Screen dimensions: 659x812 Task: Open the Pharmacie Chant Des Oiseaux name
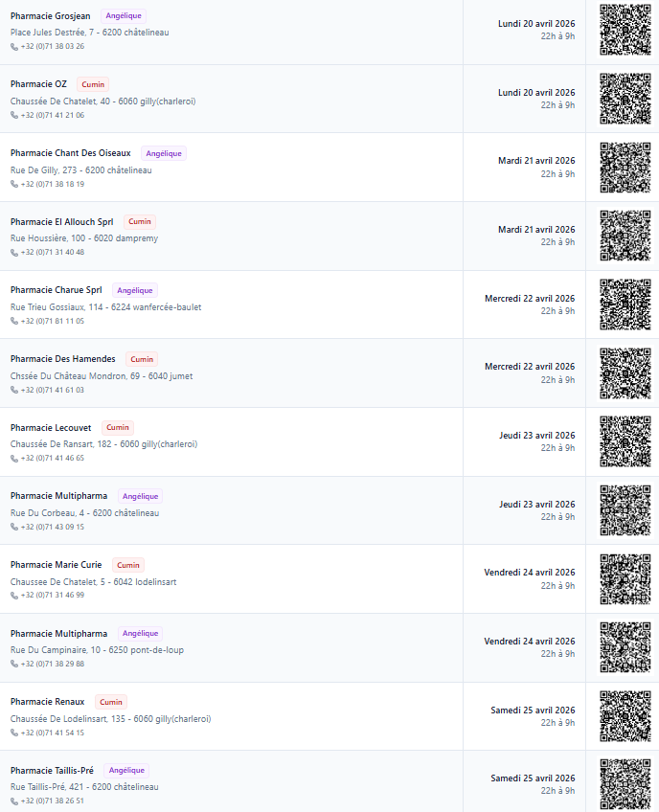[71, 153]
